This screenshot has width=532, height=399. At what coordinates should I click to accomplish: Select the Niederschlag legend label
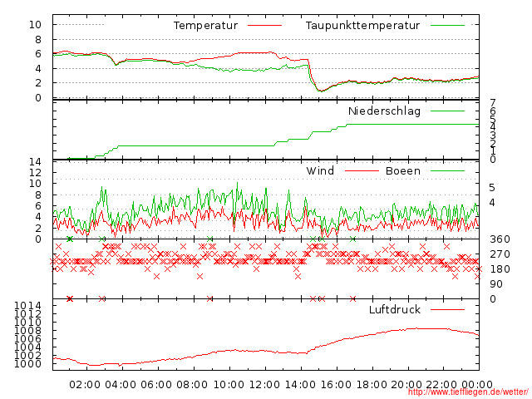[x=384, y=111]
